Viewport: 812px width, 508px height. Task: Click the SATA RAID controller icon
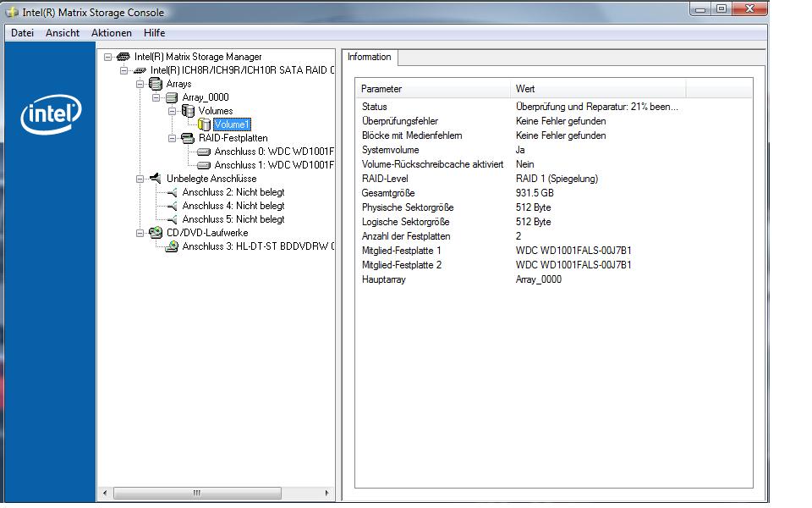point(140,70)
